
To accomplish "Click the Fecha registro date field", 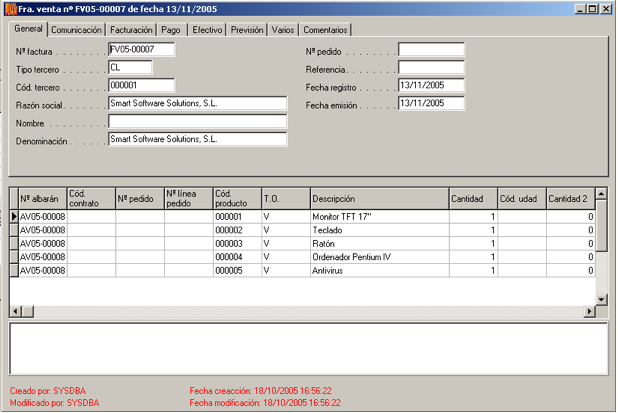I will pyautogui.click(x=431, y=85).
